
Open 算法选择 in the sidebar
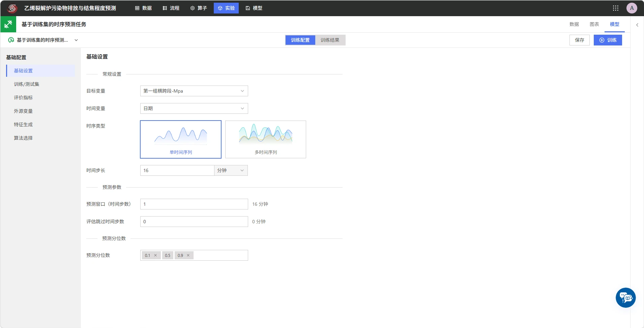tap(40, 138)
